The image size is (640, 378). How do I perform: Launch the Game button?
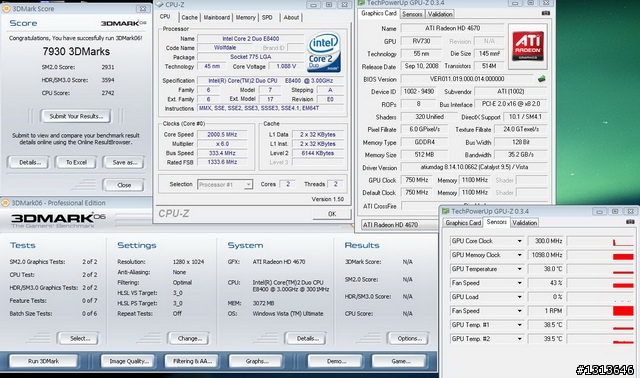click(400, 361)
